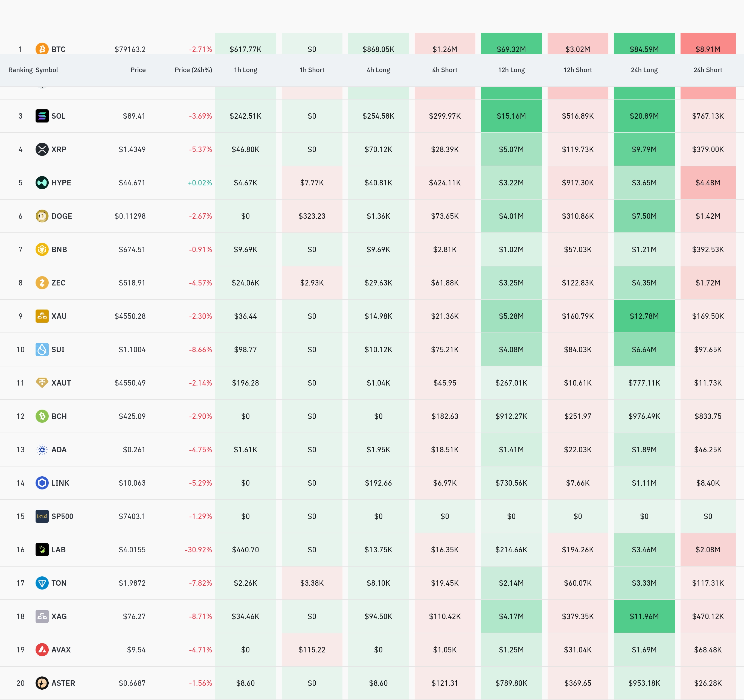
Task: Select BTC price $79163.2
Action: [130, 49]
